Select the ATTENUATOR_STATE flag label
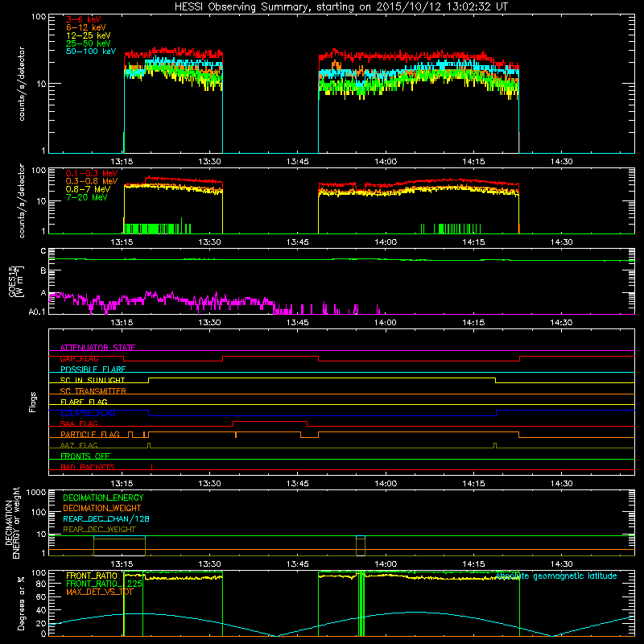This screenshot has height=644, width=644. 97,348
